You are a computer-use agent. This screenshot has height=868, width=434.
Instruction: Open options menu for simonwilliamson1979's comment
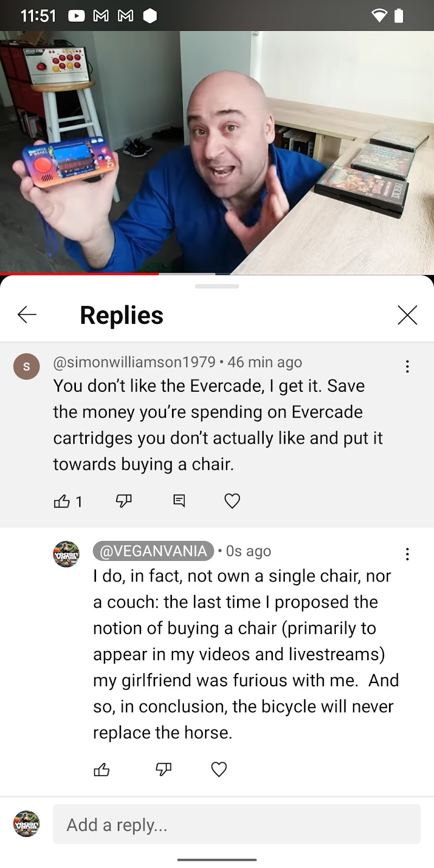pos(407,366)
